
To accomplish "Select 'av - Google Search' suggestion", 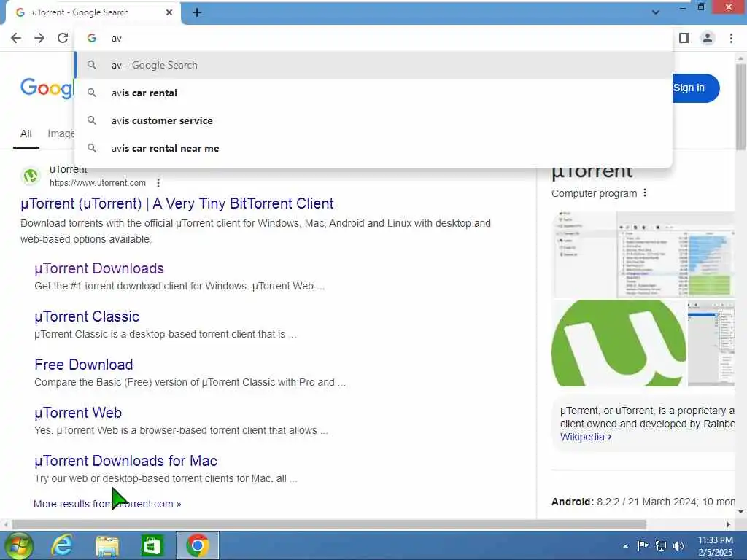I will (x=374, y=65).
